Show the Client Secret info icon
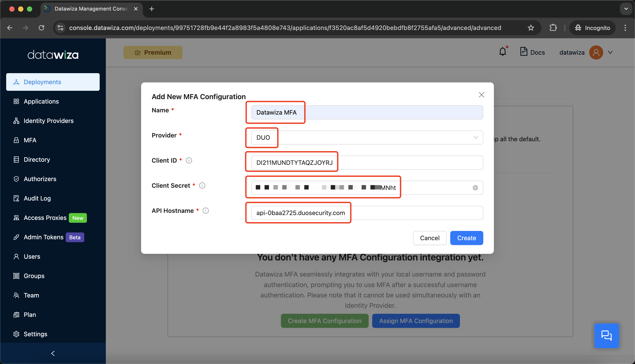635x364 pixels. point(202,186)
